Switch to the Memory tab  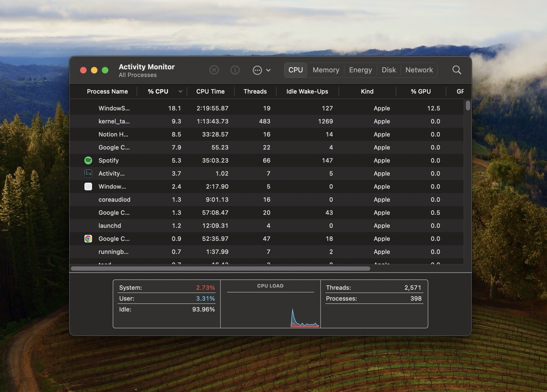point(326,70)
